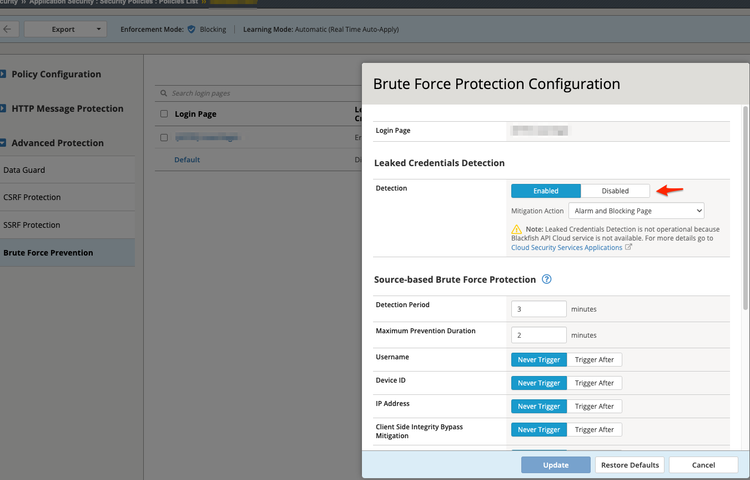The image size is (750, 480).
Task: Open the Export dropdown
Action: point(65,29)
